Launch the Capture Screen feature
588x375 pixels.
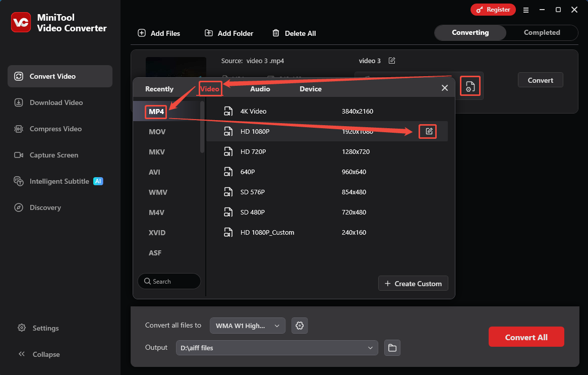click(x=53, y=155)
